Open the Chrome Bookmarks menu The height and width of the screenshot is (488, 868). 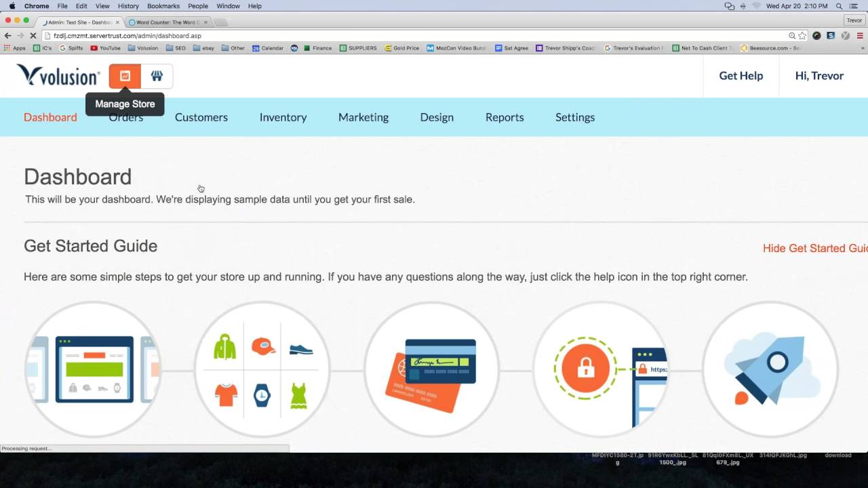163,6
